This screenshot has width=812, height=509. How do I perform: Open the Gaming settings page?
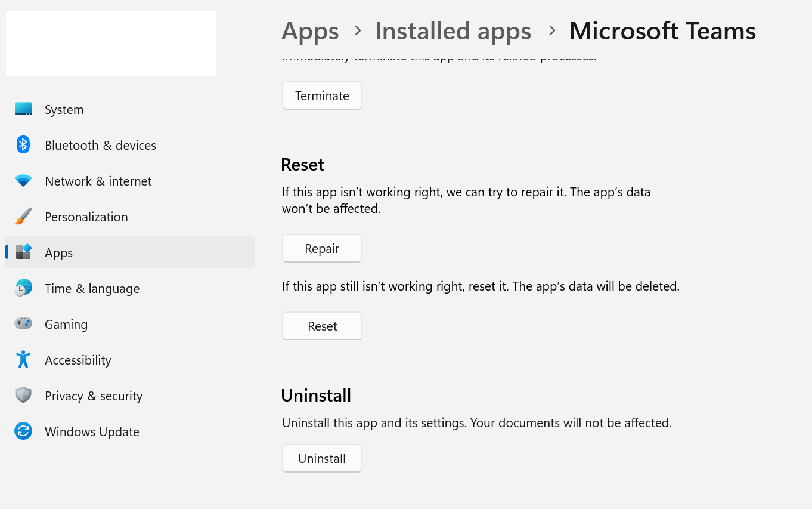pyautogui.click(x=130, y=324)
